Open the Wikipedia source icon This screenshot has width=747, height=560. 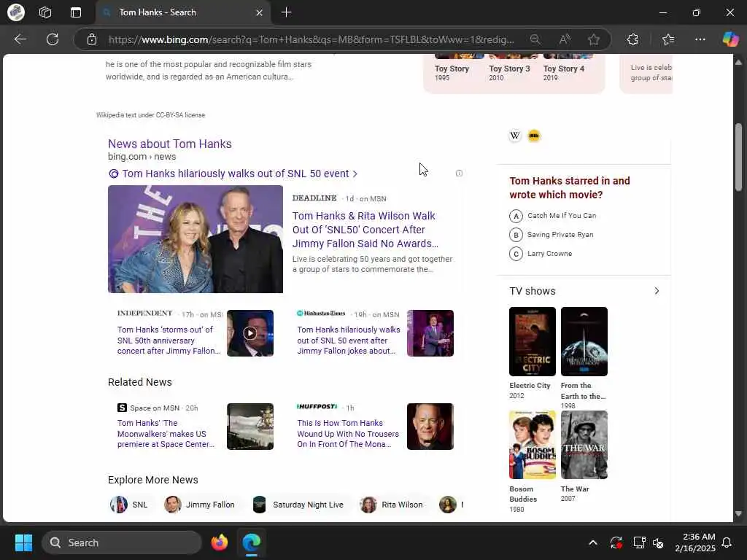pos(515,136)
